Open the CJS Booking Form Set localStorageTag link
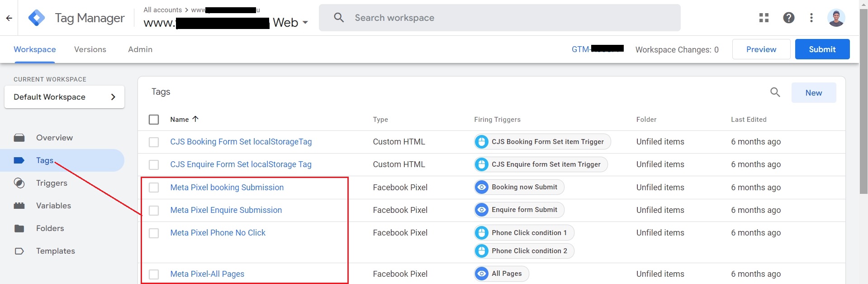 [x=241, y=142]
